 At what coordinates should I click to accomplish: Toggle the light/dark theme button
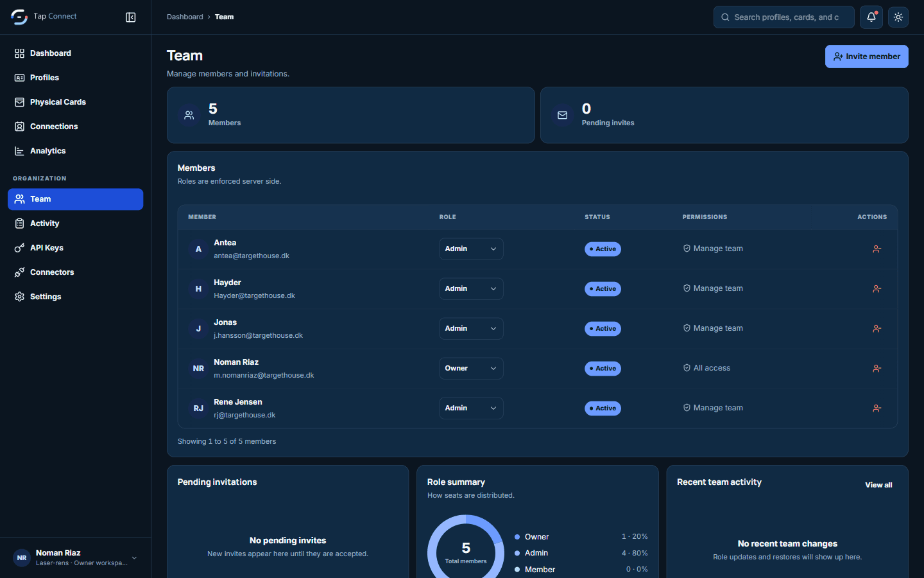pos(898,17)
